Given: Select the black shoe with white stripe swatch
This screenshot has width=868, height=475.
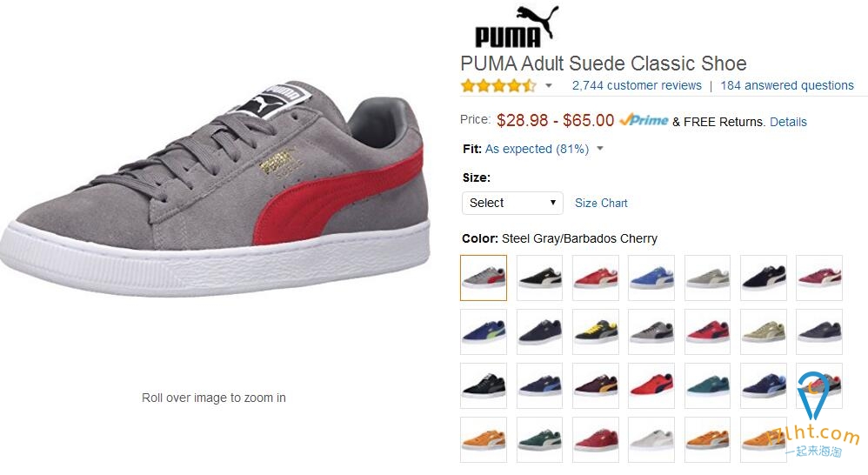Looking at the screenshot, I should pyautogui.click(x=540, y=278).
